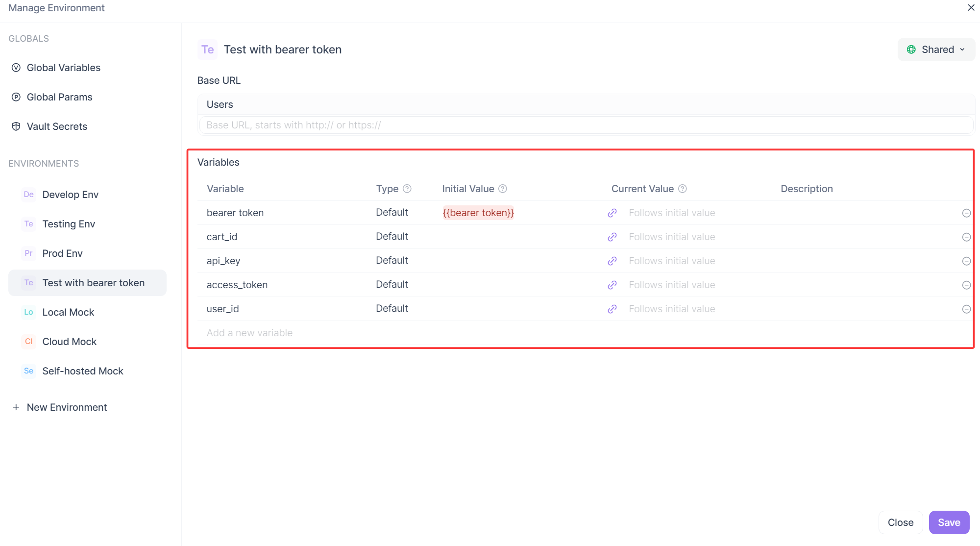This screenshot has height=546, width=980.
Task: Click New Environment to add one
Action: (67, 407)
